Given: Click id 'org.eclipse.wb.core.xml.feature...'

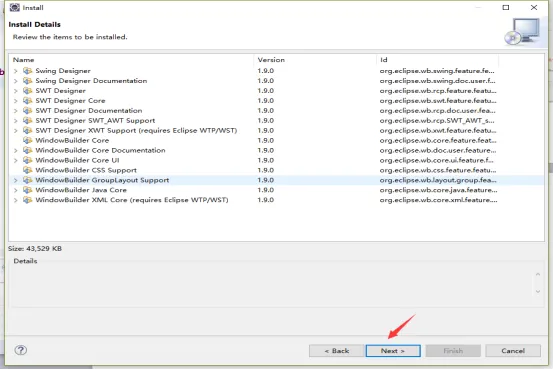Looking at the screenshot, I should pos(438,200).
